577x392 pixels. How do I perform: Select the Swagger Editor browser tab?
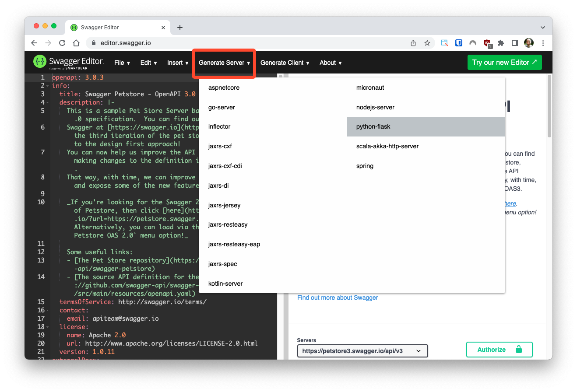117,28
